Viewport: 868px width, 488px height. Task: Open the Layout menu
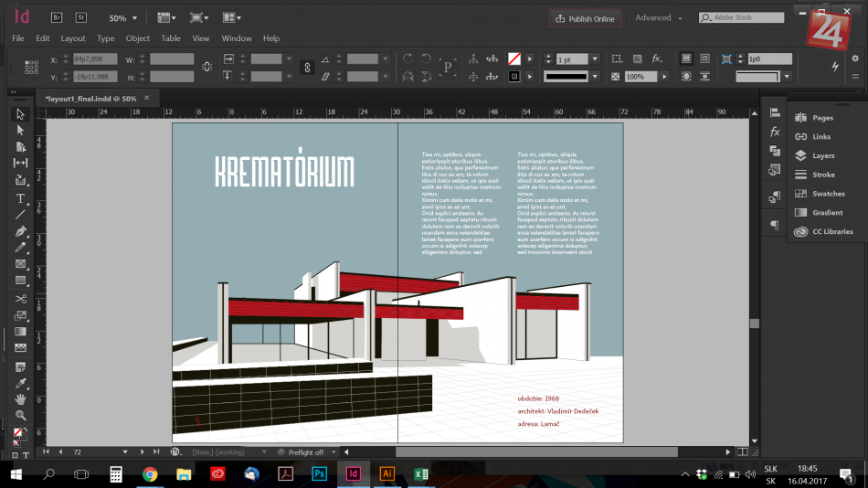(73, 38)
